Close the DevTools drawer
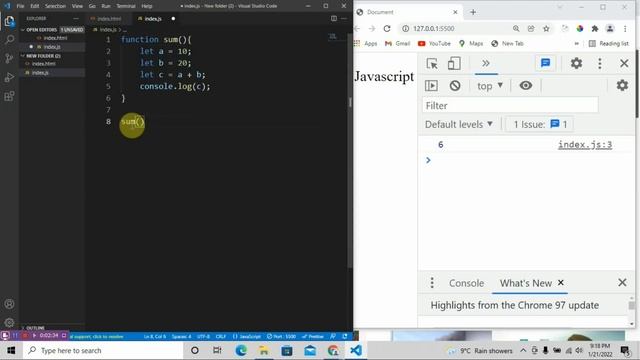Screen dimensions: 640x360 coord(622,282)
